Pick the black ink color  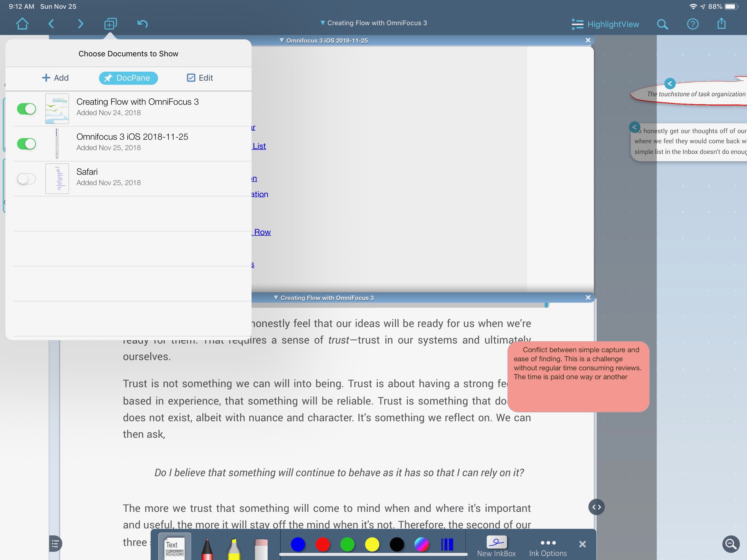(x=397, y=544)
